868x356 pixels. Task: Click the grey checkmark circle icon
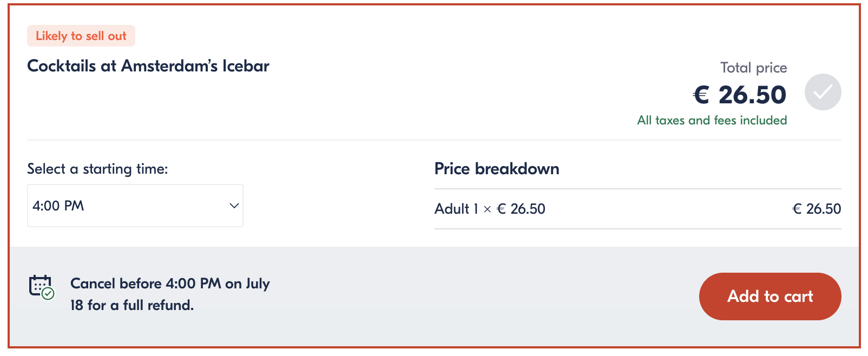823,92
